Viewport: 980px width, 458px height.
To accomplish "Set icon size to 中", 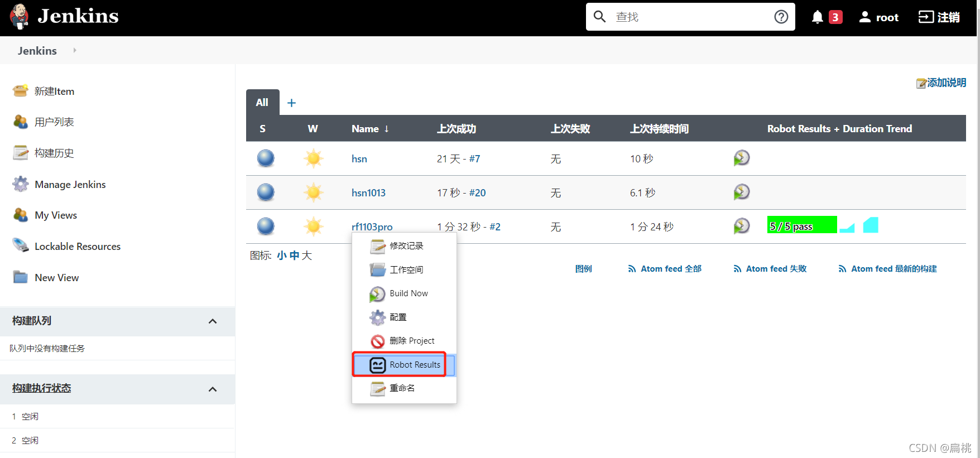I will [x=295, y=255].
